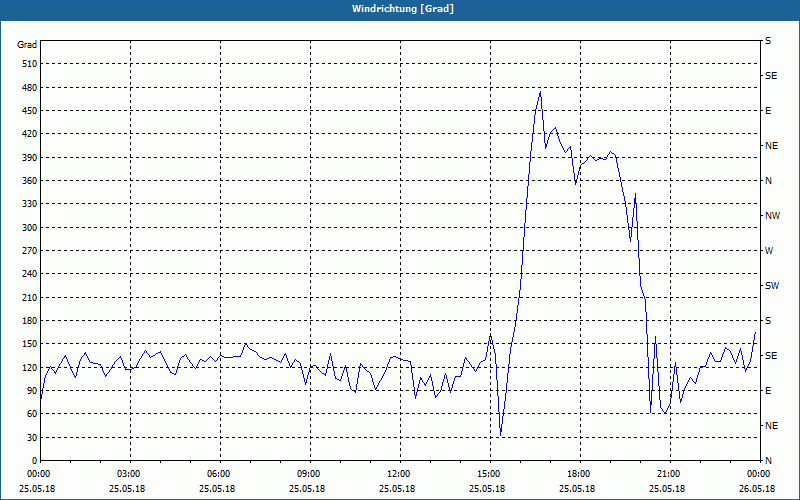Pick the 240 degree axis label
Viewport: 800px width, 500px height.
30,274
